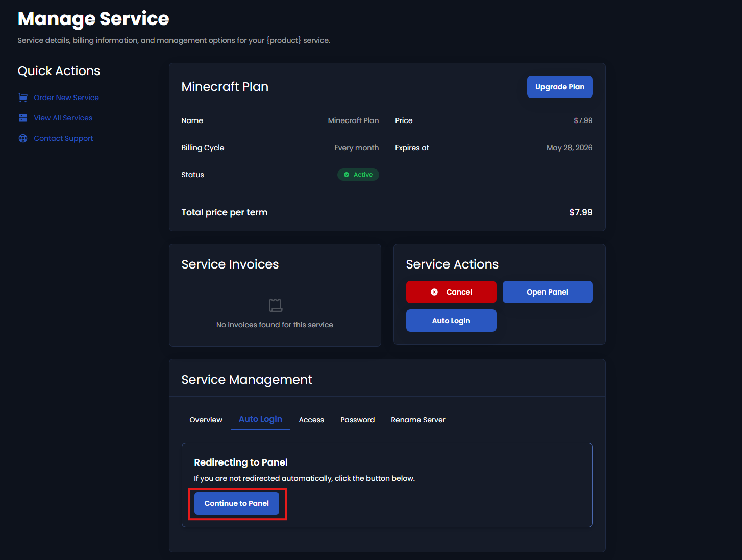Open the Rename Server tab
Image resolution: width=742 pixels, height=560 pixels.
418,420
